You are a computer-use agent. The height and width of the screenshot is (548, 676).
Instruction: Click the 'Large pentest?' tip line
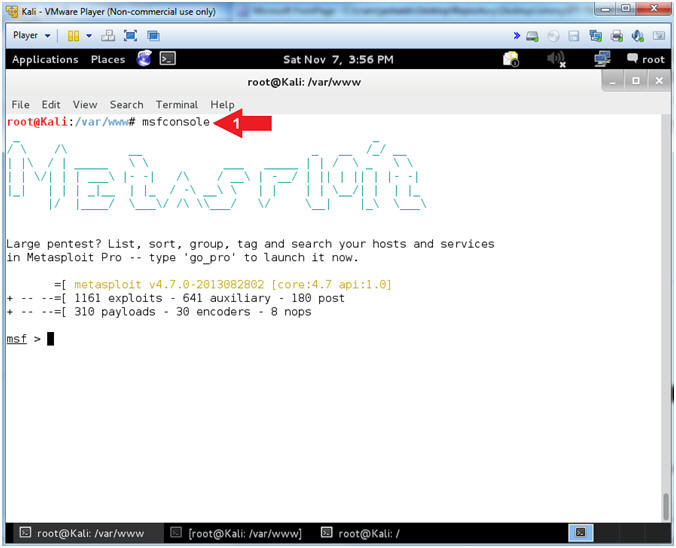coord(250,244)
